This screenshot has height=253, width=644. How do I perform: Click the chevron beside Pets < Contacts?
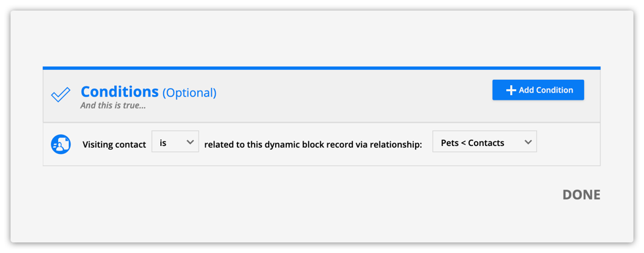528,142
